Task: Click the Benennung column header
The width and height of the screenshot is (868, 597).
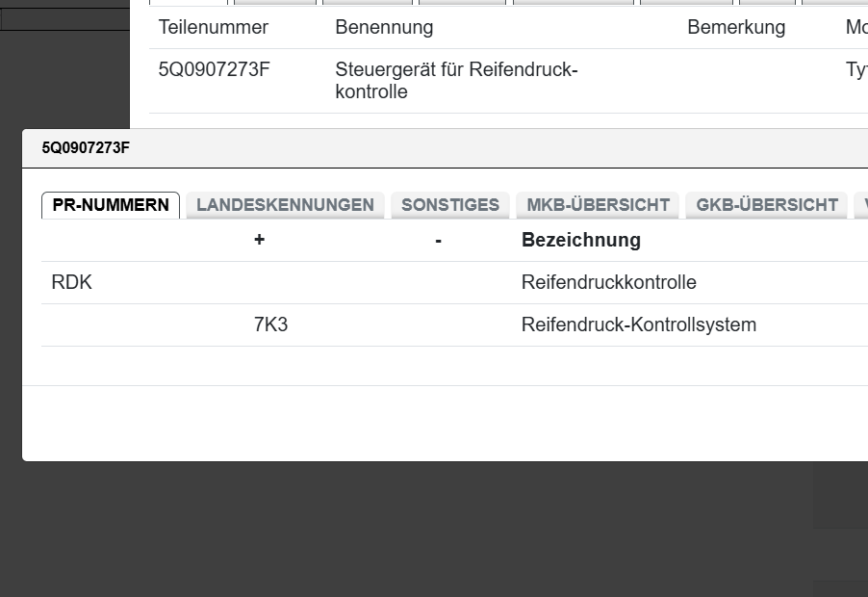Action: [x=384, y=28]
